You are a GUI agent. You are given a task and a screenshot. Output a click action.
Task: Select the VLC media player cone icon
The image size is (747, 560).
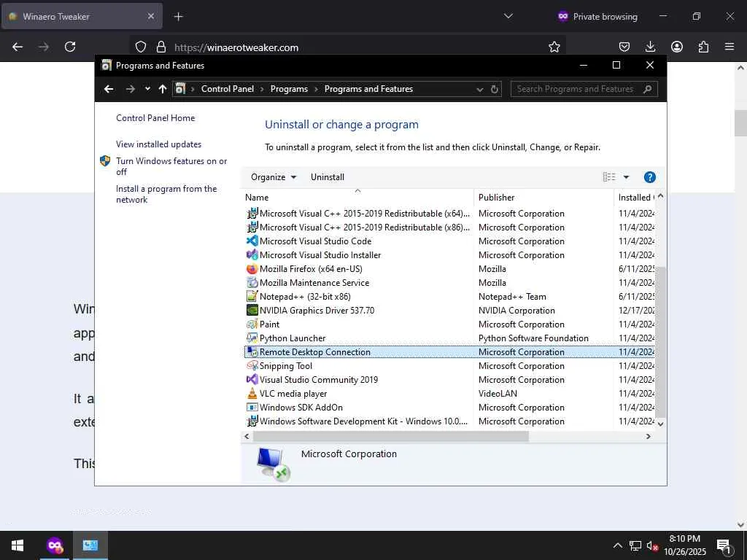tap(252, 393)
